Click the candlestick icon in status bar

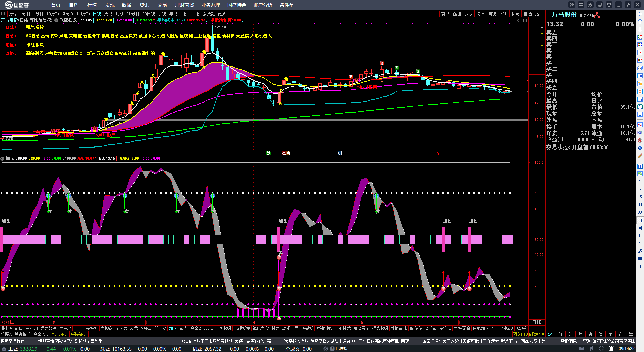click(x=591, y=349)
